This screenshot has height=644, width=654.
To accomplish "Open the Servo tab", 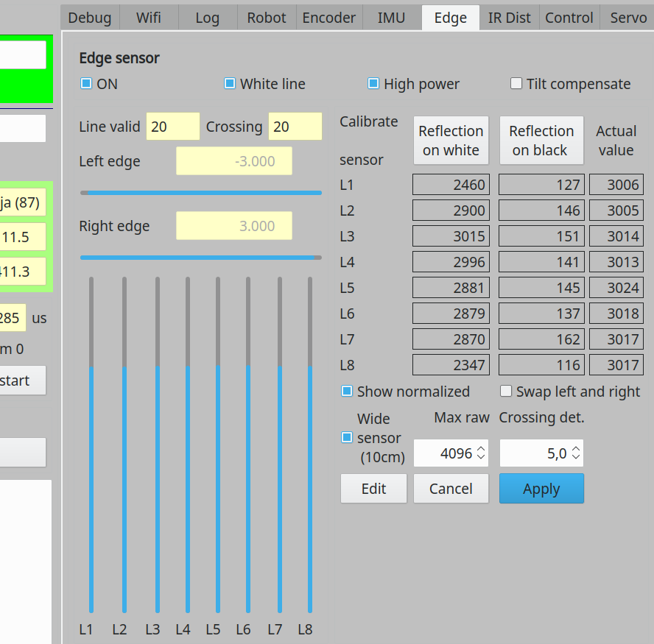I will 628,17.
